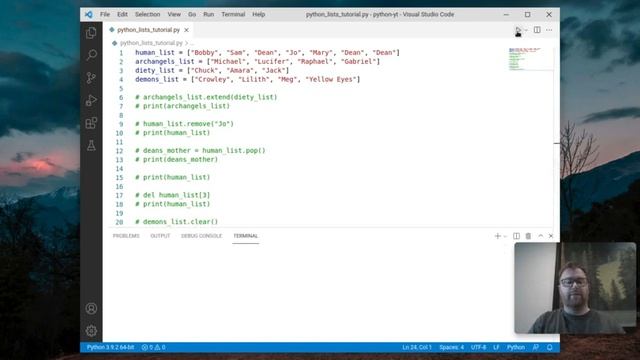Open the Accounts menu icon
Screen dimensions: 640x360
[91, 308]
